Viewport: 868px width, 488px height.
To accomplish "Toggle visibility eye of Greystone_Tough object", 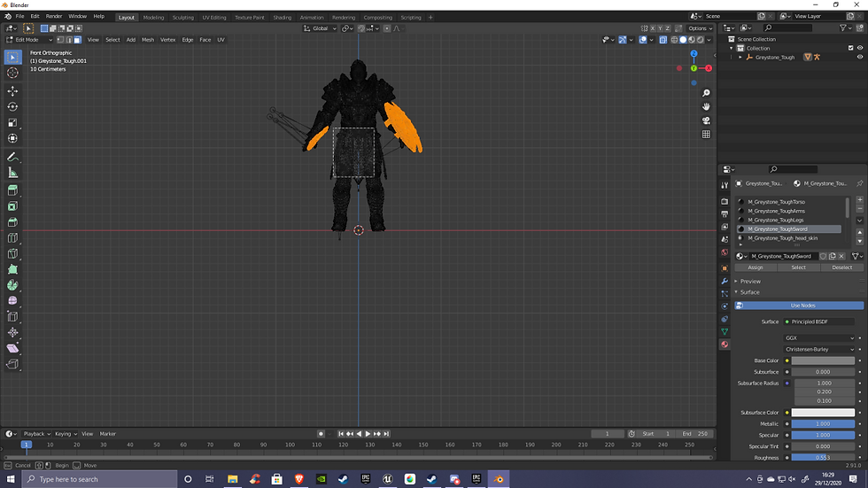I will pos(860,57).
